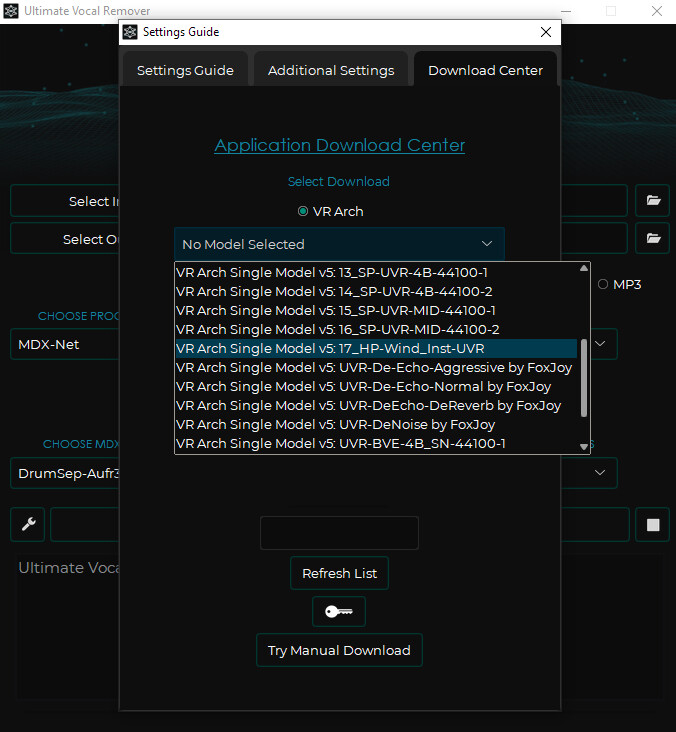Open the No Model Selected dropdown

coord(339,244)
